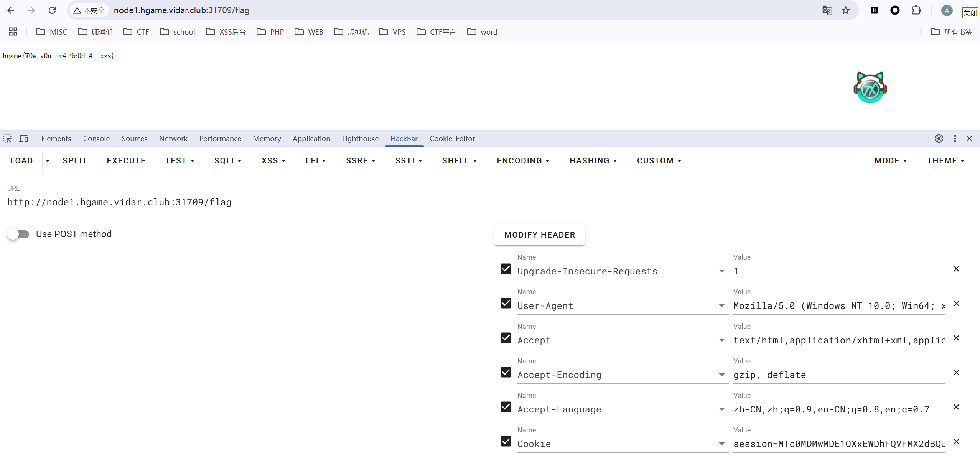Open the browser extensions puzzle icon
980x457 pixels.
point(916,10)
